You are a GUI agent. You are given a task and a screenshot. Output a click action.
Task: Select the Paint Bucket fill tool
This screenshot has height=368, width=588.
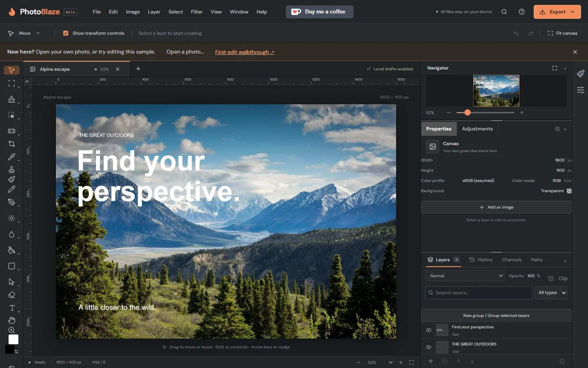(11, 250)
